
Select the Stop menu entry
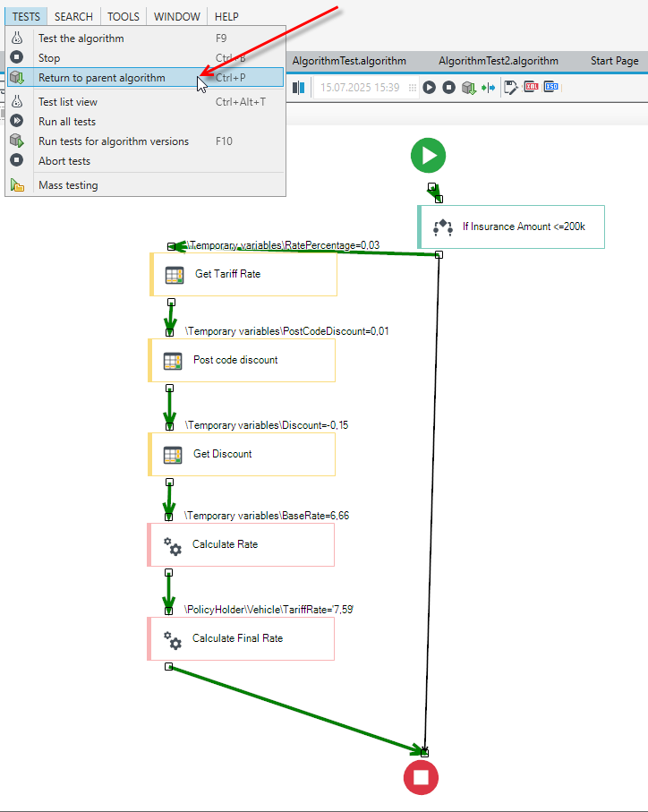(x=145, y=58)
